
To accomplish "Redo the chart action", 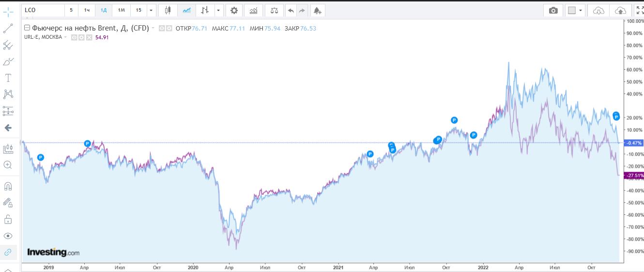I will [x=302, y=10].
